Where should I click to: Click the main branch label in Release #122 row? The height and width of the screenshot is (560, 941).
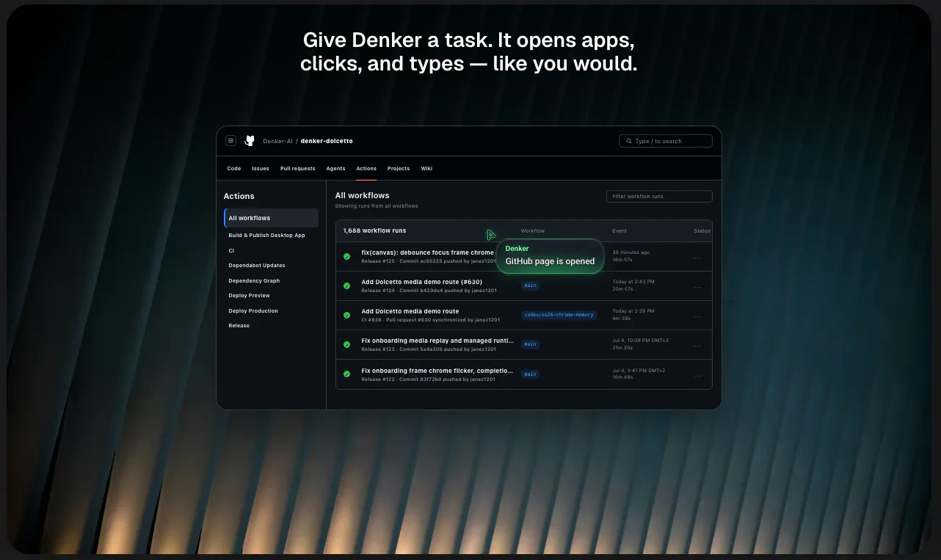pos(530,374)
